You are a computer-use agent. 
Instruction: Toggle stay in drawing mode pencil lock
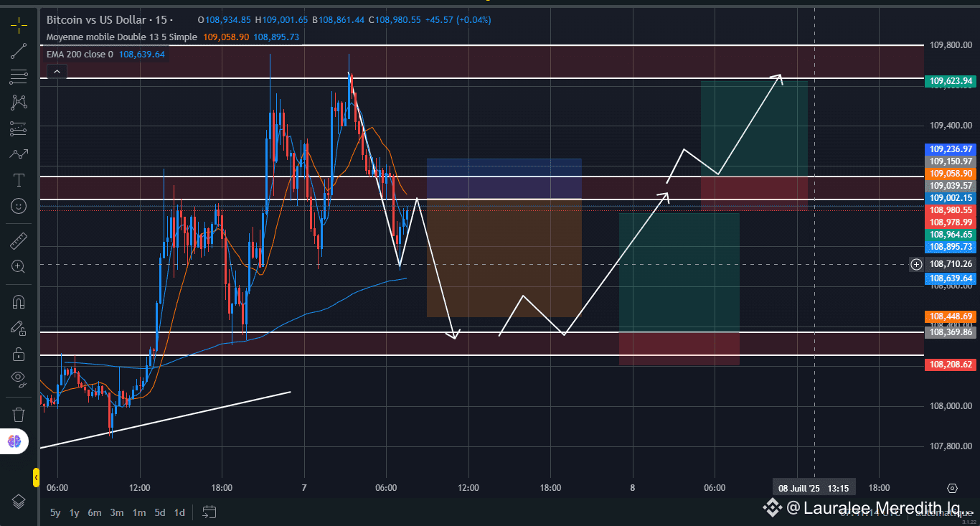click(x=19, y=328)
